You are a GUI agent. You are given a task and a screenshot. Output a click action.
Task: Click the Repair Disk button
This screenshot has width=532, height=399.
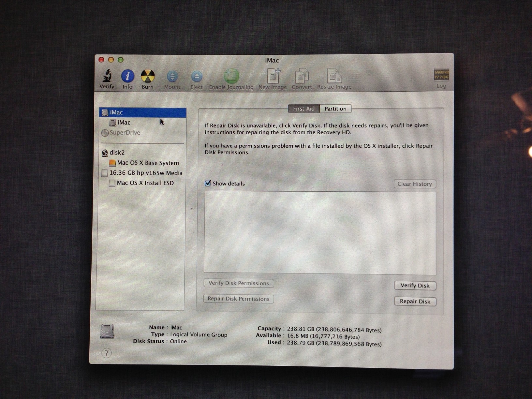pyautogui.click(x=415, y=302)
